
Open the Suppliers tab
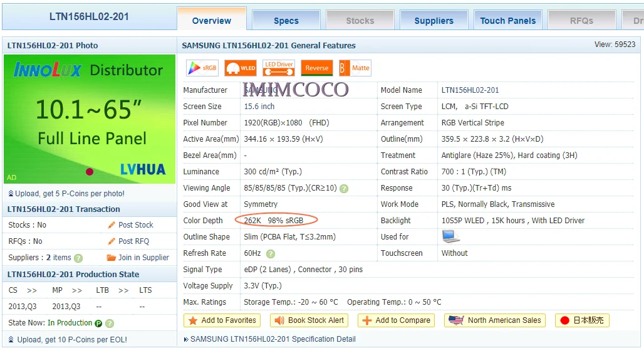coord(434,21)
